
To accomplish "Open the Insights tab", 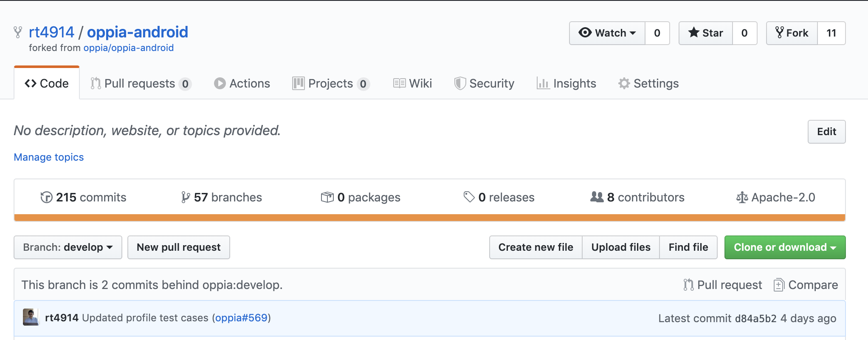I will coord(566,83).
